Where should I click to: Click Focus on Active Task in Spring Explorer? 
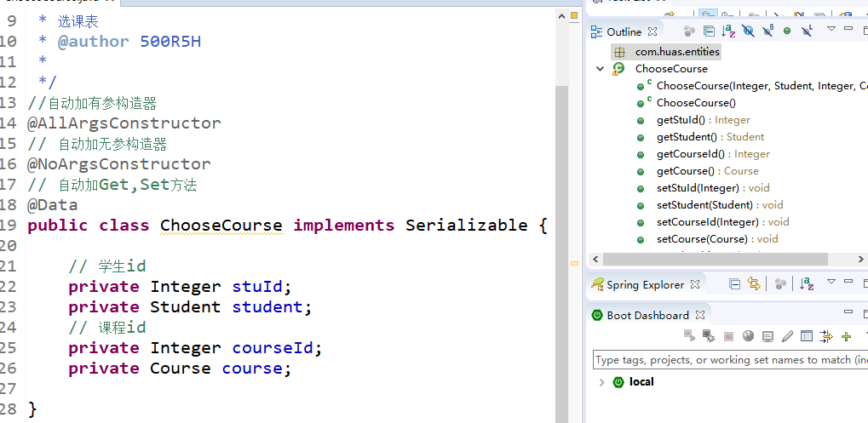coord(780,284)
